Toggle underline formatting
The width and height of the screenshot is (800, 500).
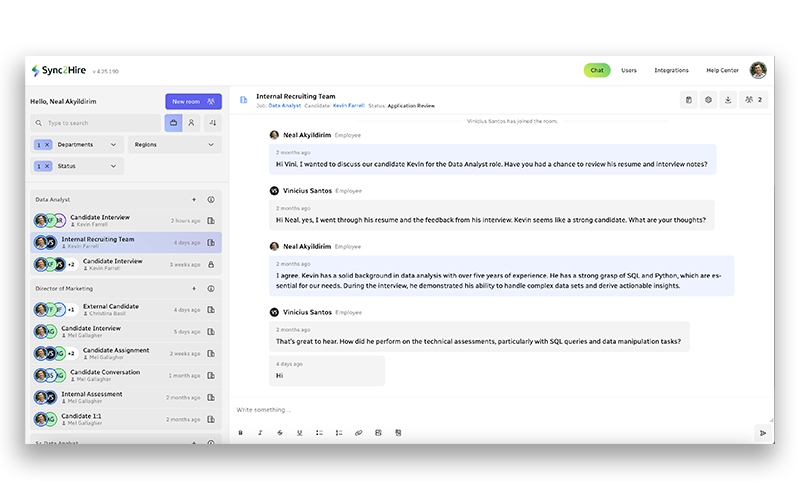[x=299, y=433]
